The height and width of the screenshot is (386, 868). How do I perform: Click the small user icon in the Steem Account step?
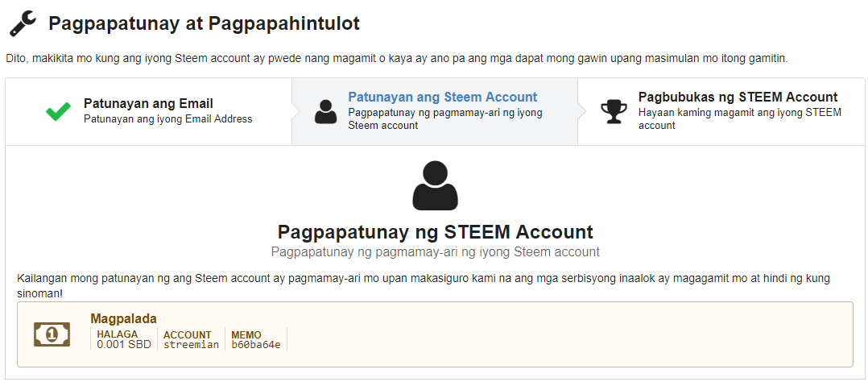[325, 111]
